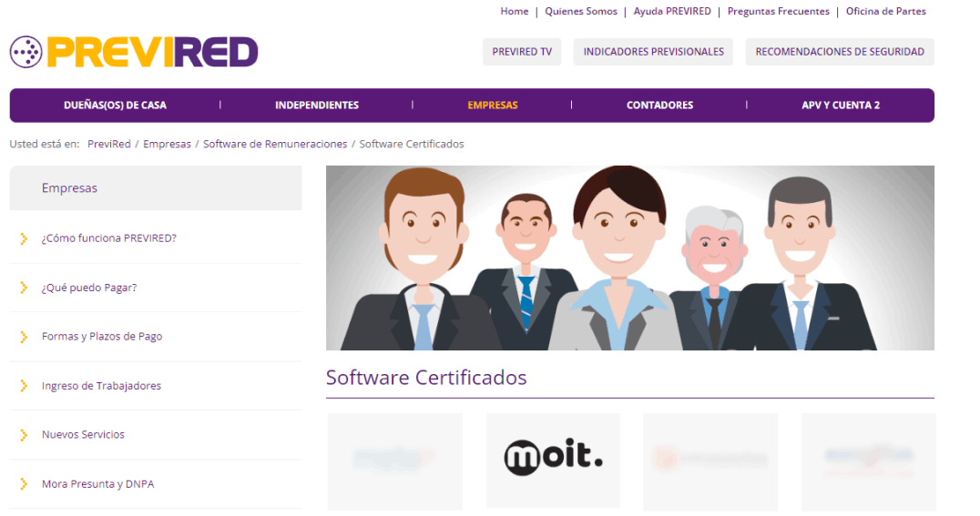Click chevron beside ¿Cómo funciona PREVIRED?

[x=24, y=238]
